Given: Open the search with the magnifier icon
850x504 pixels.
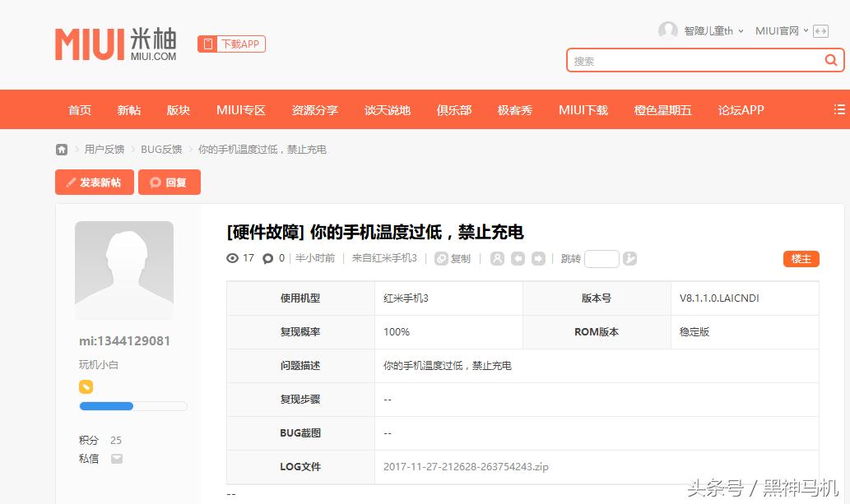Looking at the screenshot, I should [830, 60].
